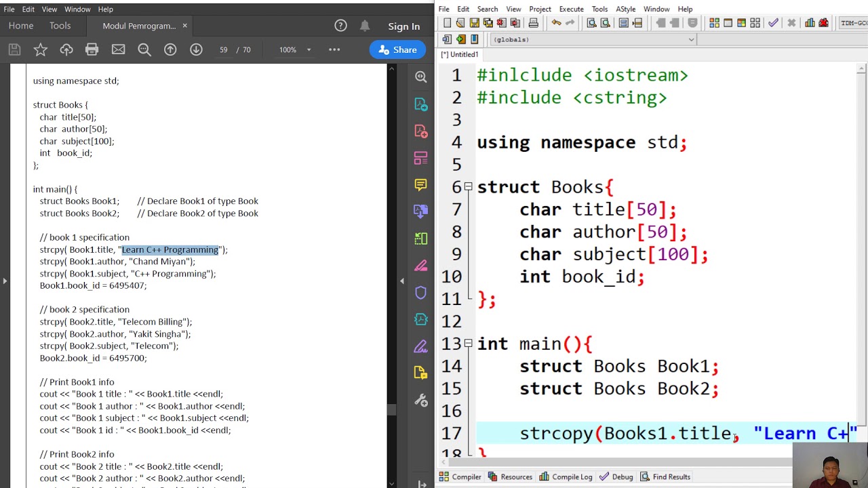Open the TDM-GCC compiler selection dropdown

[x=854, y=23]
